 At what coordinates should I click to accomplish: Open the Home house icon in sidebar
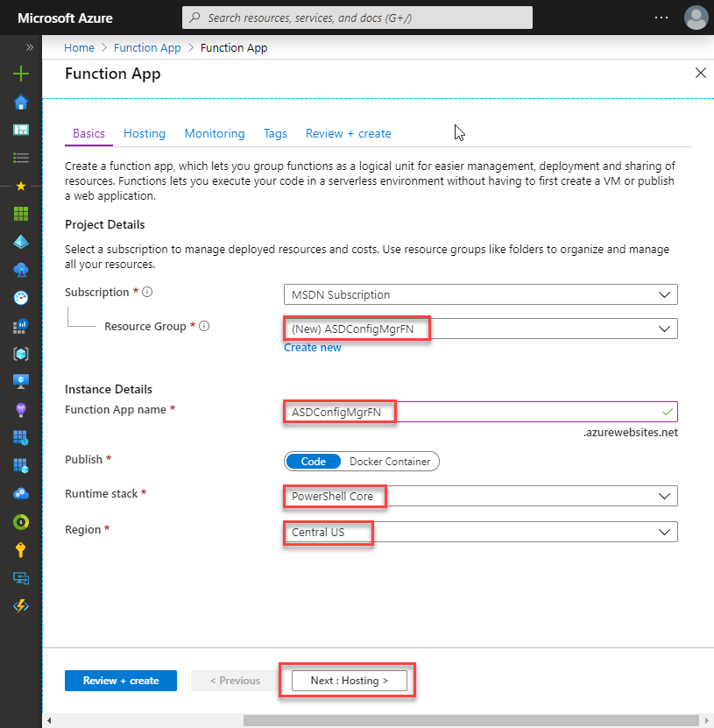click(21, 102)
